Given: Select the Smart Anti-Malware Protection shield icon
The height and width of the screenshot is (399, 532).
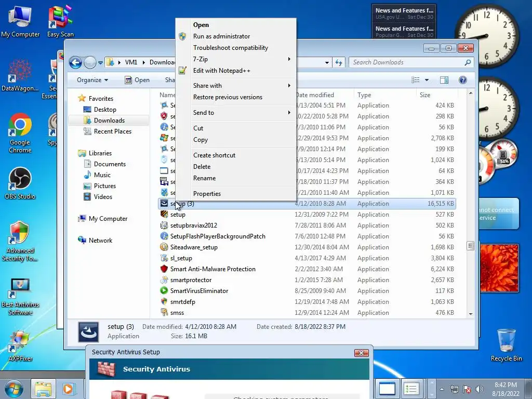Looking at the screenshot, I should coord(164,269).
